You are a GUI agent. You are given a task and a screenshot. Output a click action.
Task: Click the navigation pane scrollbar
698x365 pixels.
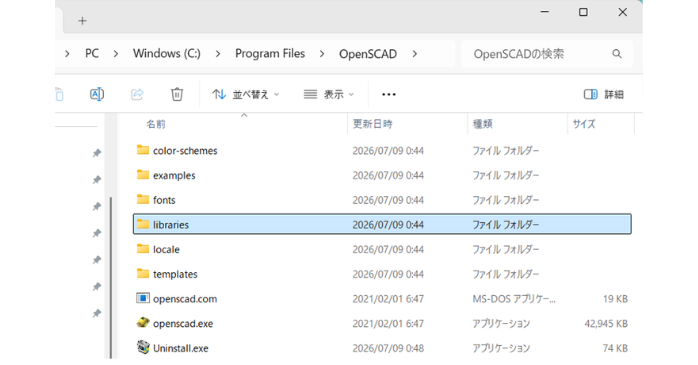(x=110, y=277)
